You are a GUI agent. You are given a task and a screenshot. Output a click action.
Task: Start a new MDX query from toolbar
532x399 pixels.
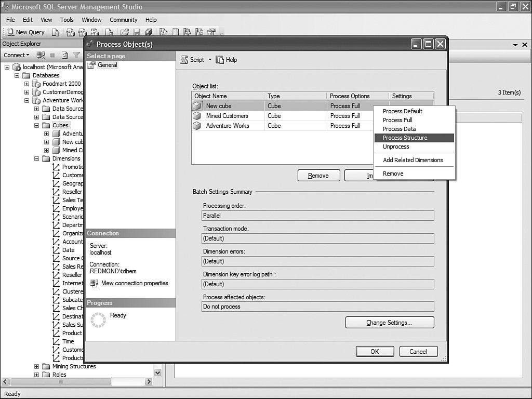coord(70,32)
